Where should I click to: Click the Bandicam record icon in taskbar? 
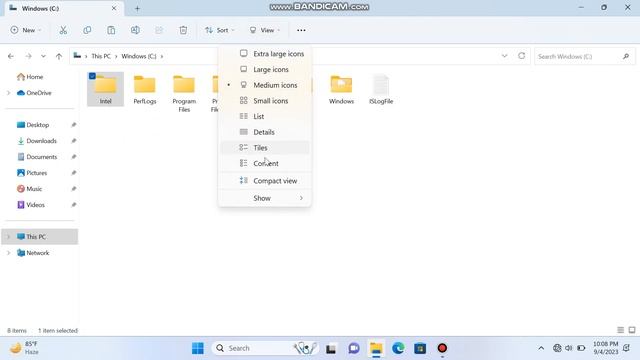point(442,348)
